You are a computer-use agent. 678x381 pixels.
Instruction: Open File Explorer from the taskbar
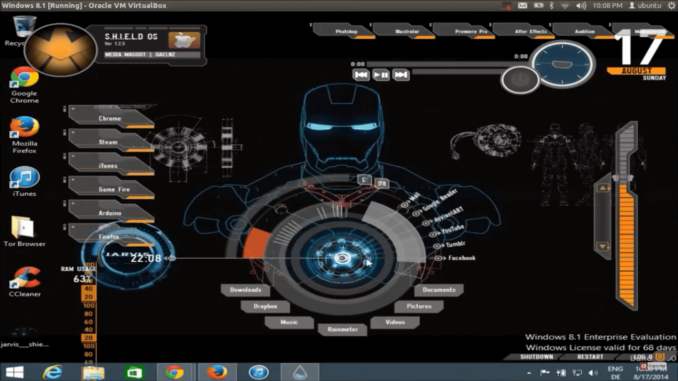click(x=93, y=372)
